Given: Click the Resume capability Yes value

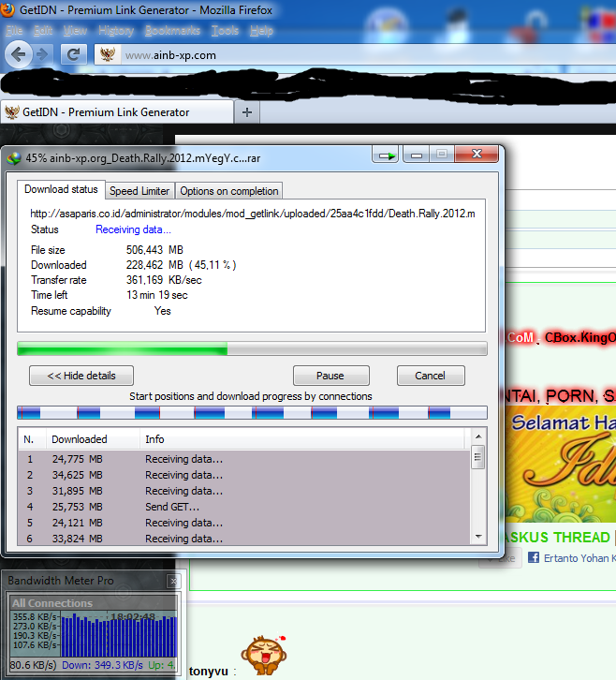Looking at the screenshot, I should pos(163,311).
